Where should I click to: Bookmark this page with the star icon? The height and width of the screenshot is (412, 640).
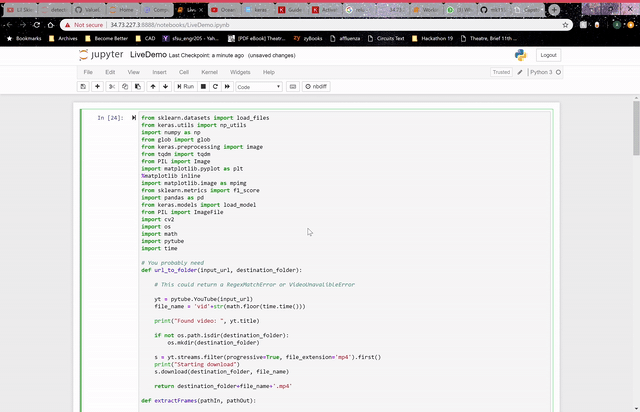(x=565, y=25)
